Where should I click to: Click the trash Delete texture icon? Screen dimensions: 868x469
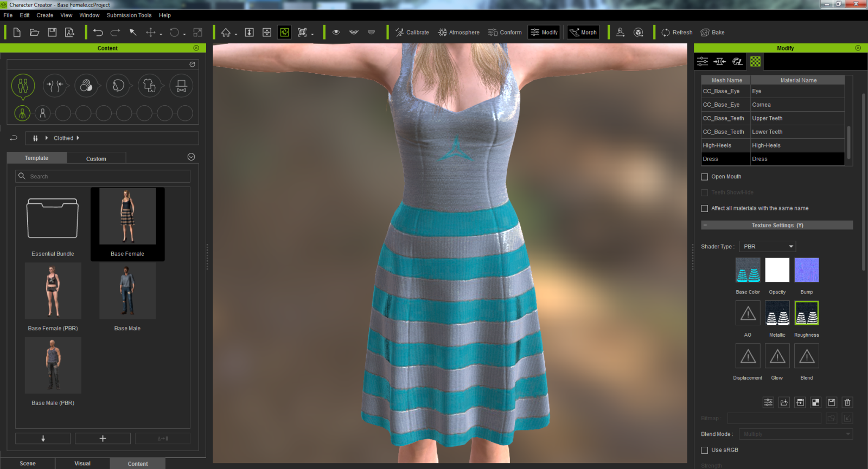tap(847, 402)
